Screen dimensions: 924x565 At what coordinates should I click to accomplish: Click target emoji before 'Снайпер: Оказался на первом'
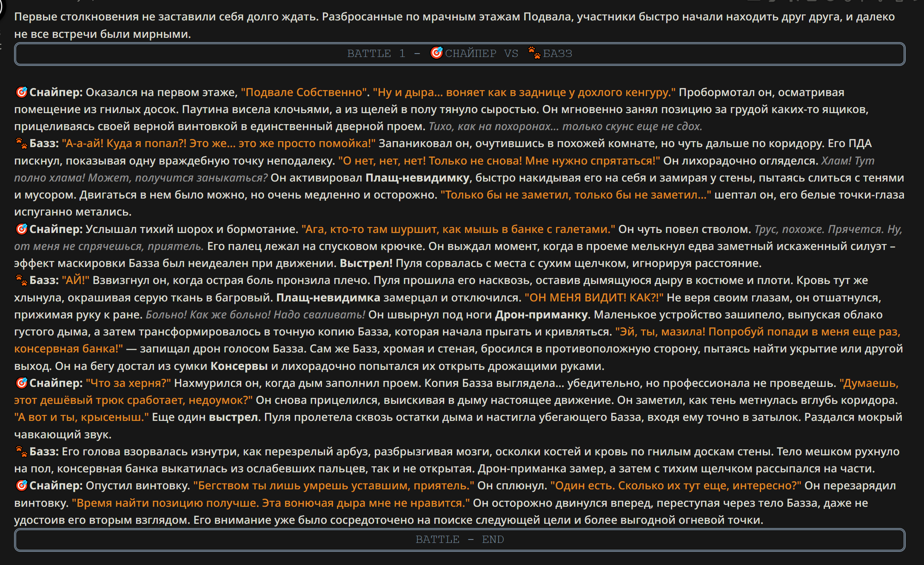point(21,92)
